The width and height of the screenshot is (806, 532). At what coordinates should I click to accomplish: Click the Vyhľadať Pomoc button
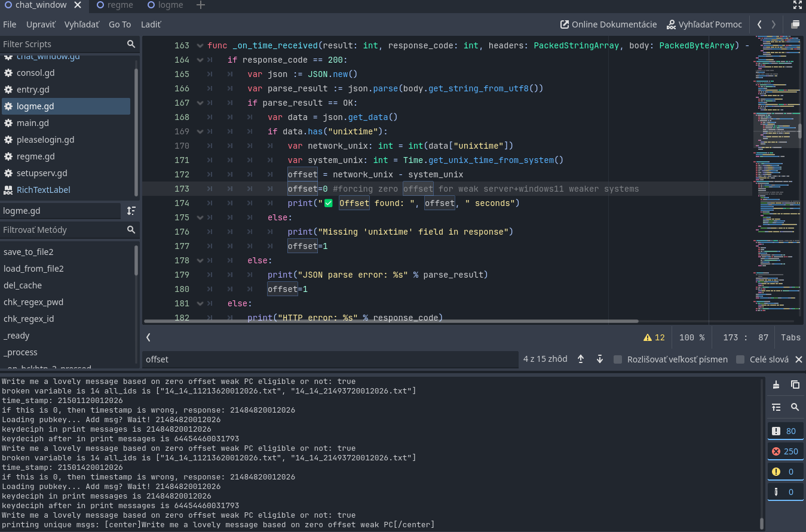704,24
